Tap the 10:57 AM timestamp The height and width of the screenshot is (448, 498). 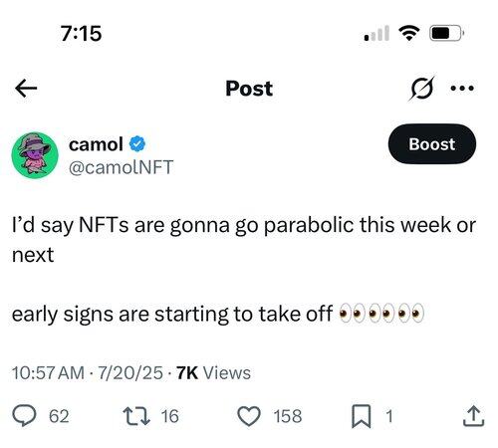pos(48,372)
